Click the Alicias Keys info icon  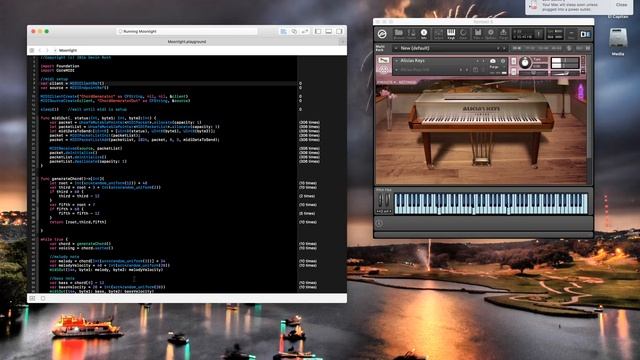502,61
